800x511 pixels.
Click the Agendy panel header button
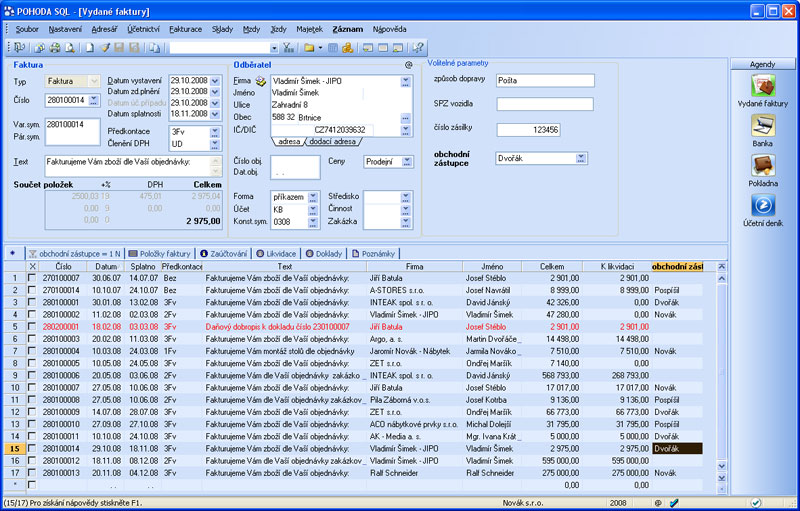tap(763, 64)
